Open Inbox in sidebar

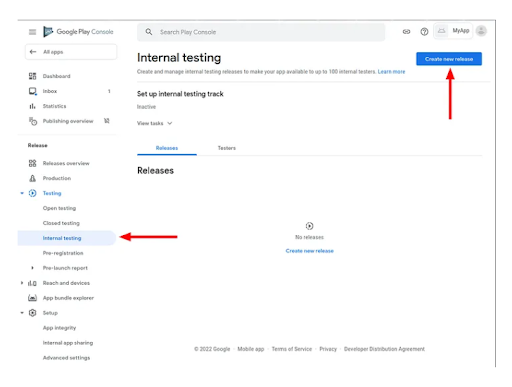pos(50,91)
